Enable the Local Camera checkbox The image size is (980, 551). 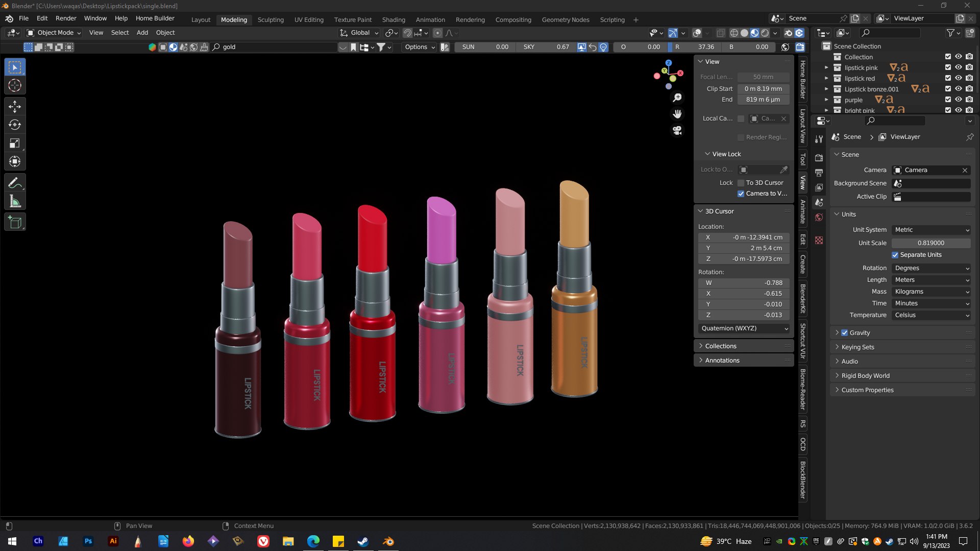coord(741,118)
